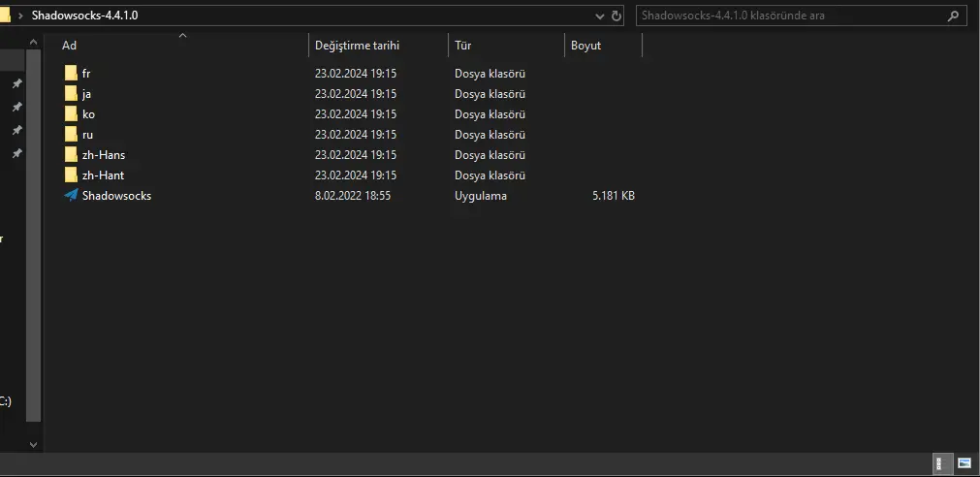Open address bar history dropdown

pyautogui.click(x=600, y=16)
